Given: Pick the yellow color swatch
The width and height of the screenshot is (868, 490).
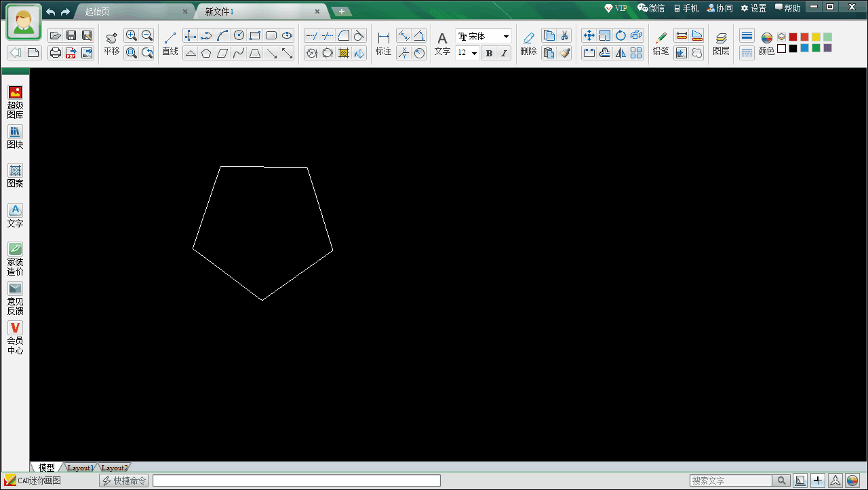Looking at the screenshot, I should [x=816, y=37].
